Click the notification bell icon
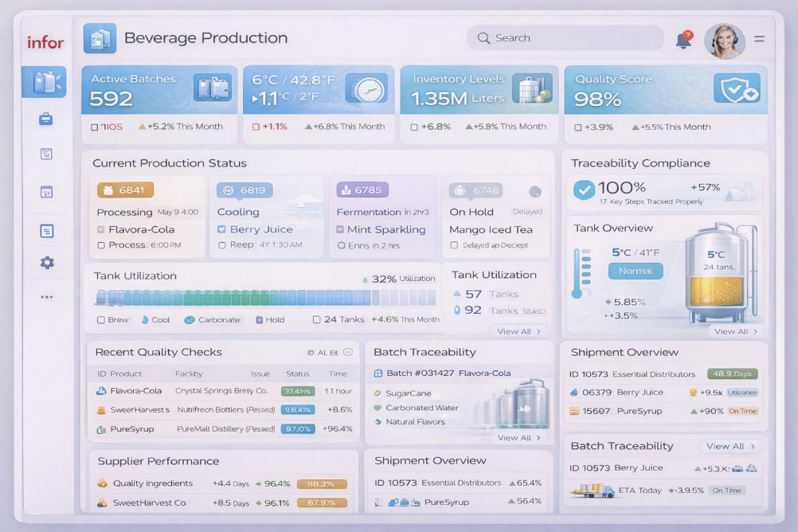This screenshot has height=532, width=798. point(683,40)
